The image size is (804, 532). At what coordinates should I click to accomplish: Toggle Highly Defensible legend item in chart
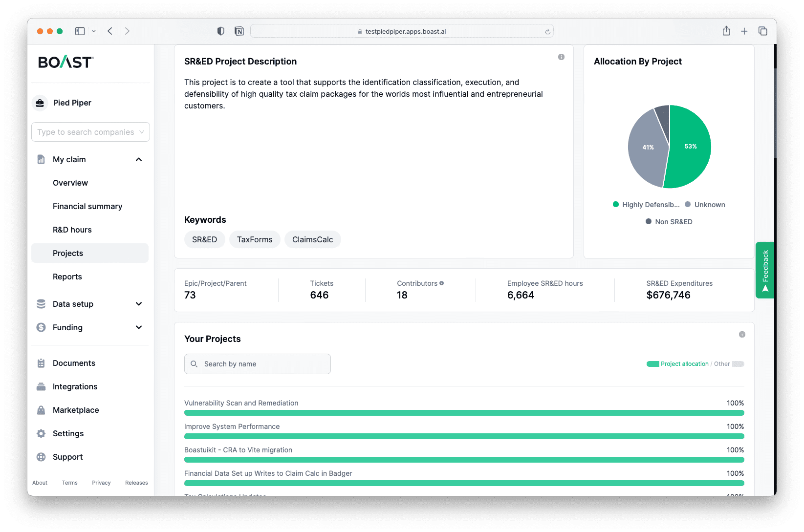click(646, 205)
